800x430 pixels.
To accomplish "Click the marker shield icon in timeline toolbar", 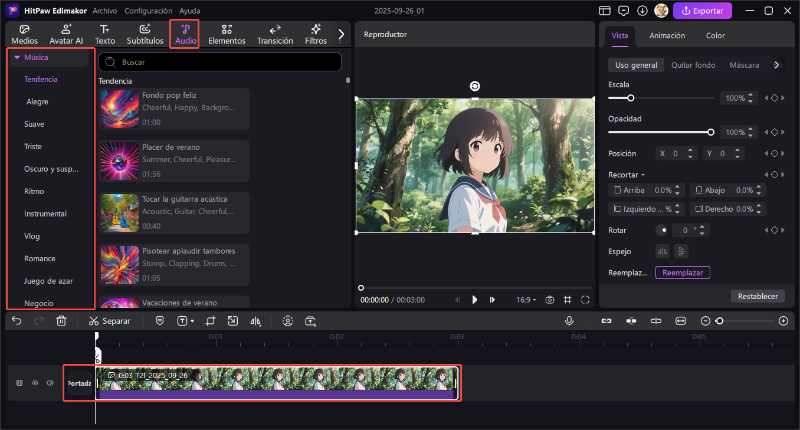I will click(x=160, y=321).
